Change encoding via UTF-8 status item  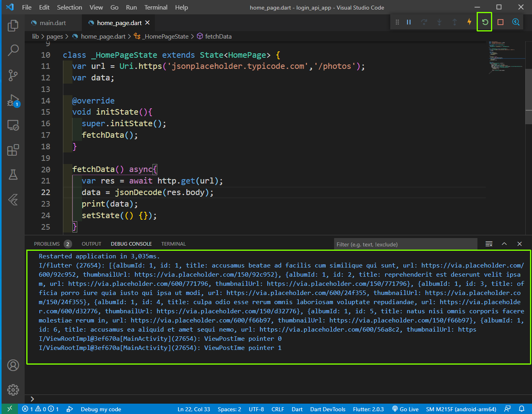[256, 409]
